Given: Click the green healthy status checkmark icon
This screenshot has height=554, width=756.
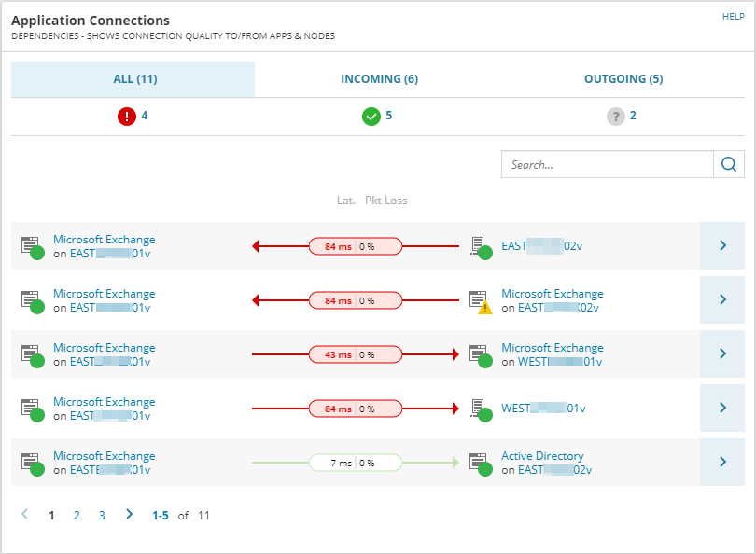Looking at the screenshot, I should 371,117.
